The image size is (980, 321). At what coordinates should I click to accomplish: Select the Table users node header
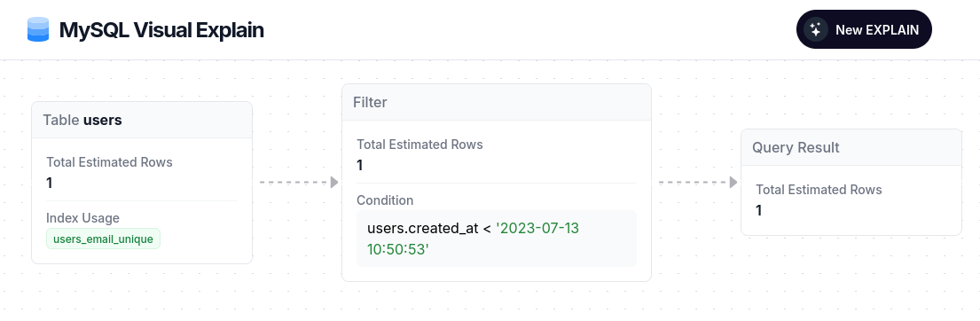[142, 120]
